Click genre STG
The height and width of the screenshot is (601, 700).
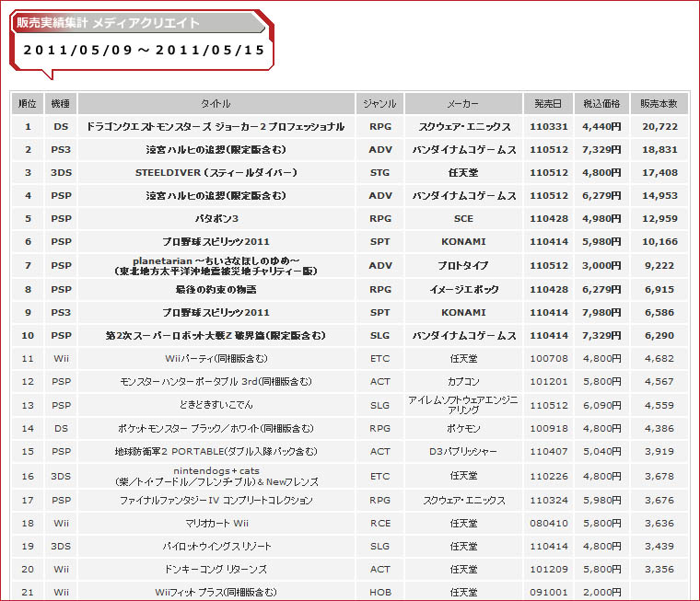379,173
